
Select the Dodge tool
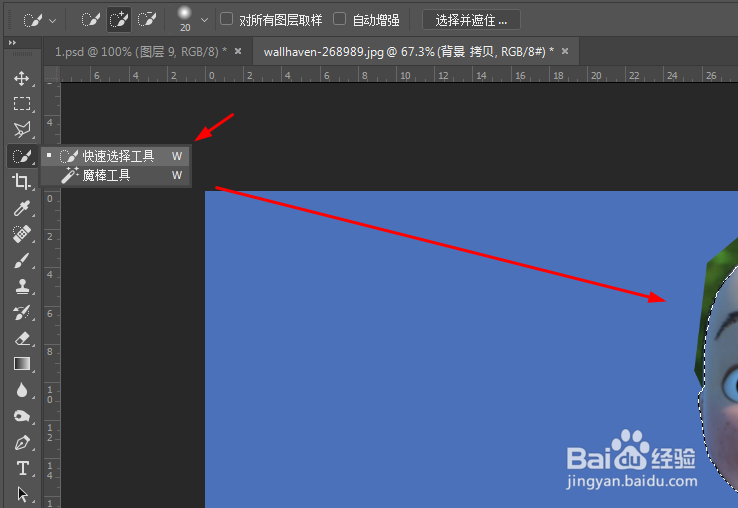coord(22,416)
